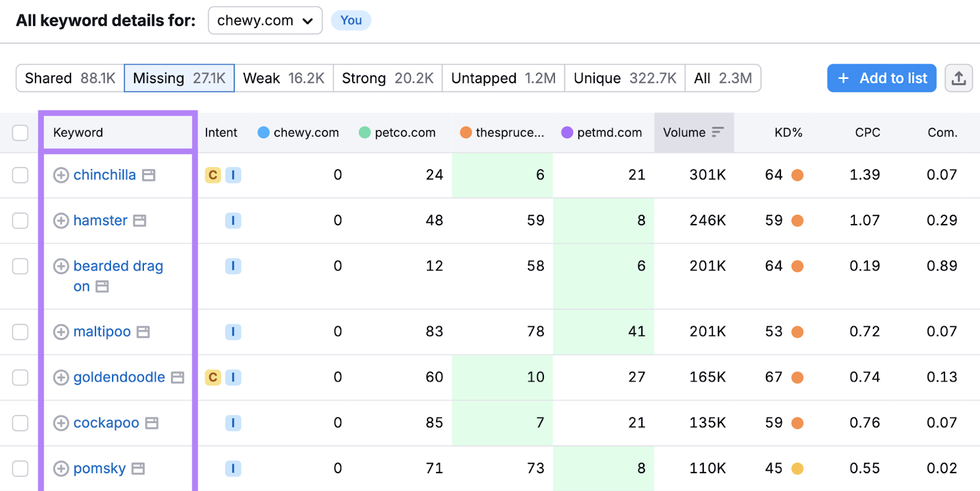Screen dimensions: 980x491
Task: Click the Volume column sort icon
Action: click(717, 132)
